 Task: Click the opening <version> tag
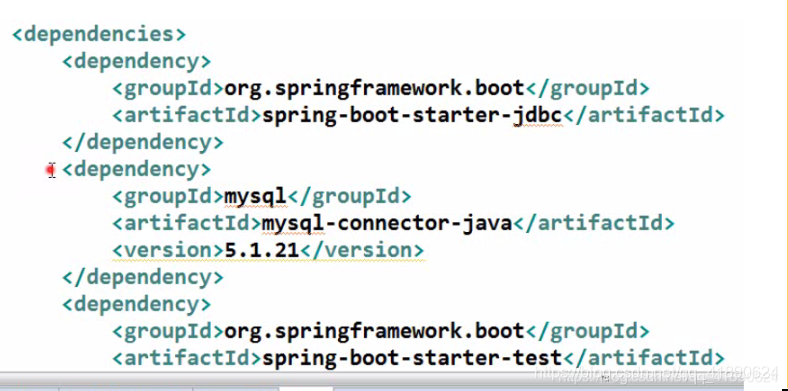click(x=168, y=250)
